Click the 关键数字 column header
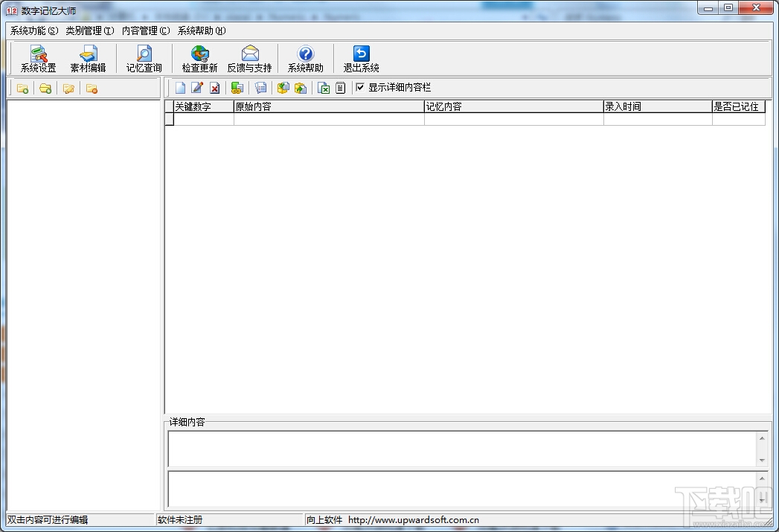This screenshot has height=532, width=779. [x=204, y=106]
